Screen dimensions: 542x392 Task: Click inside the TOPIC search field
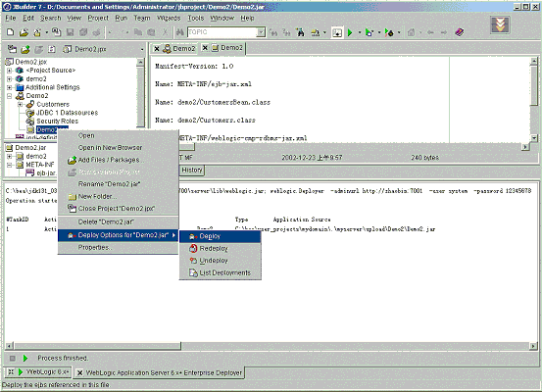pyautogui.click(x=222, y=32)
